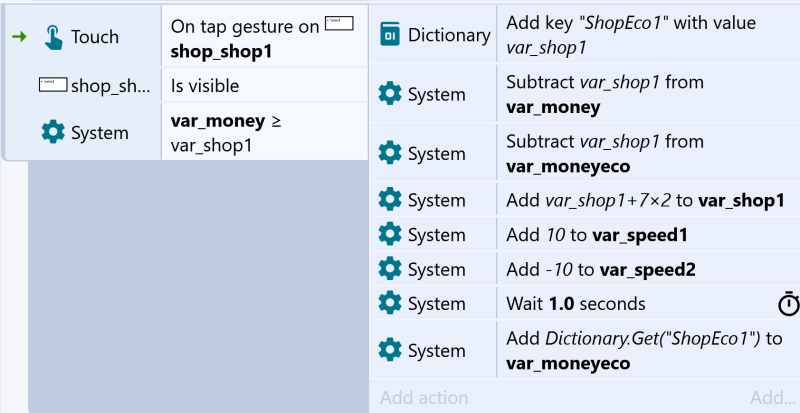The height and width of the screenshot is (413, 800).
Task: Select Subtract var_shop1 from var_money action
Action: pyautogui.click(x=648, y=94)
